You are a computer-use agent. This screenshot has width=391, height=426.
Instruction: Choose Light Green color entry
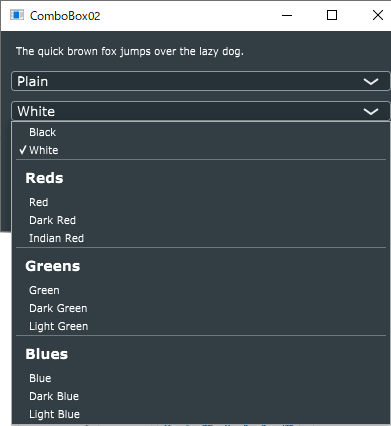pos(201,326)
